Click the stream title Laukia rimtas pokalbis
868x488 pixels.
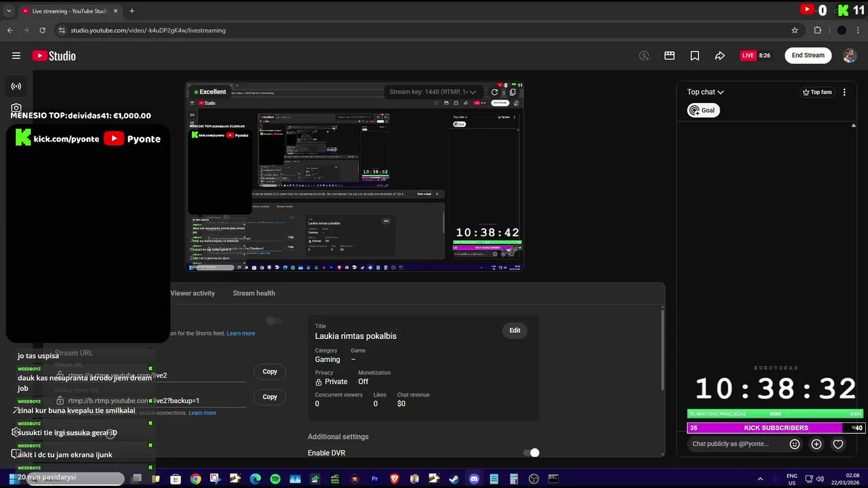[355, 336]
